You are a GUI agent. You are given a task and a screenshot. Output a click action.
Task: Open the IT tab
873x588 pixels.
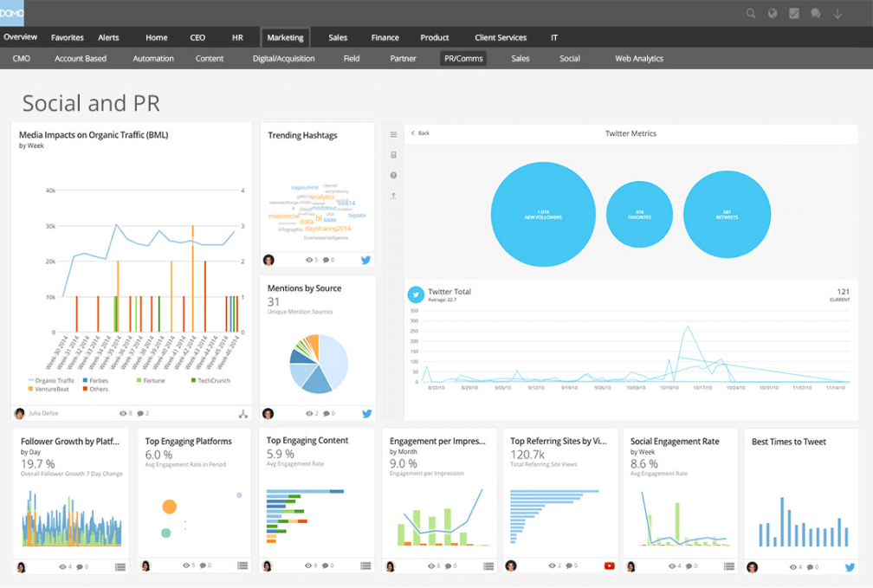554,38
